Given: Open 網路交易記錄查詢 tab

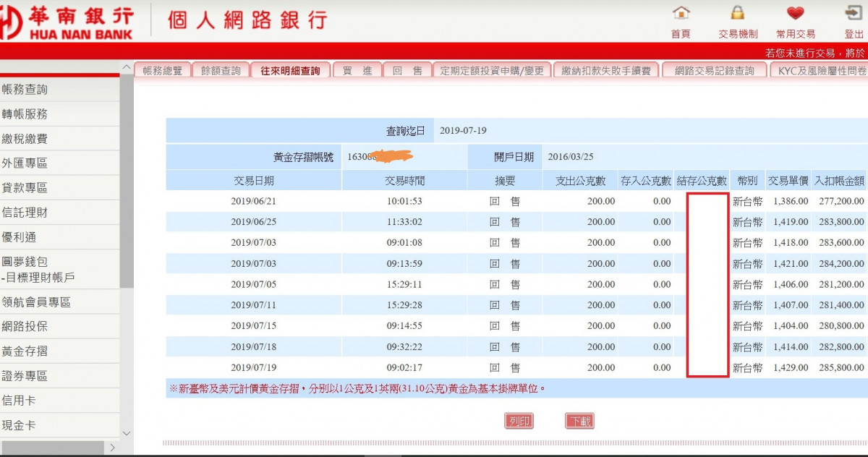Looking at the screenshot, I should pos(714,70).
